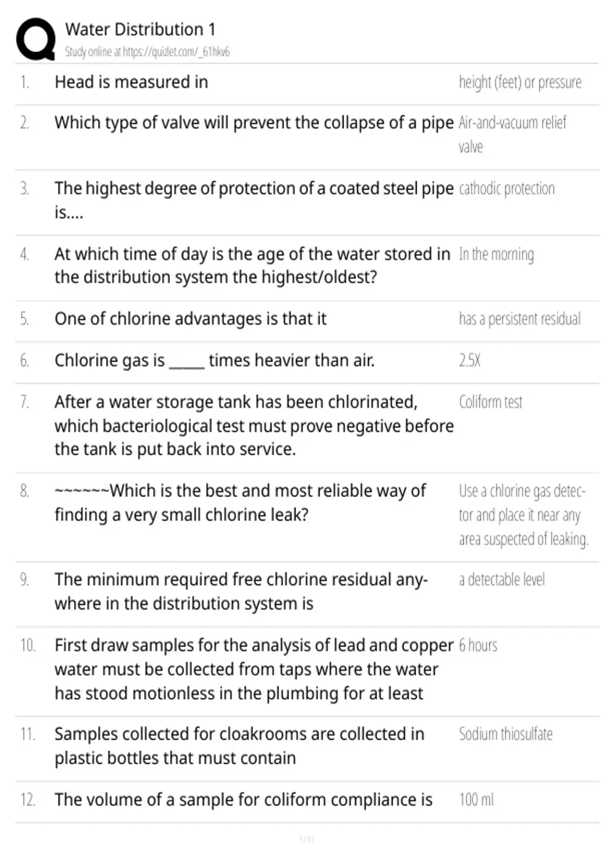The height and width of the screenshot is (868, 613).
Task: Click the Quizlet Q logo icon
Action: [x=36, y=39]
